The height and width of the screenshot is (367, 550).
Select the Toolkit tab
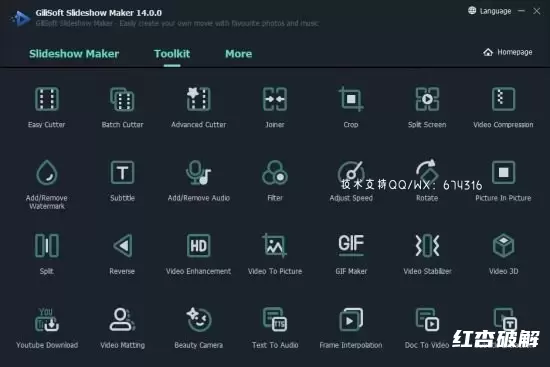coord(172,54)
